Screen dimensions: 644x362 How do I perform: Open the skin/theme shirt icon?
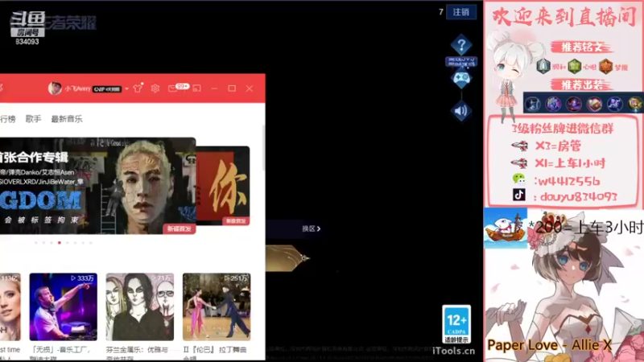click(138, 88)
